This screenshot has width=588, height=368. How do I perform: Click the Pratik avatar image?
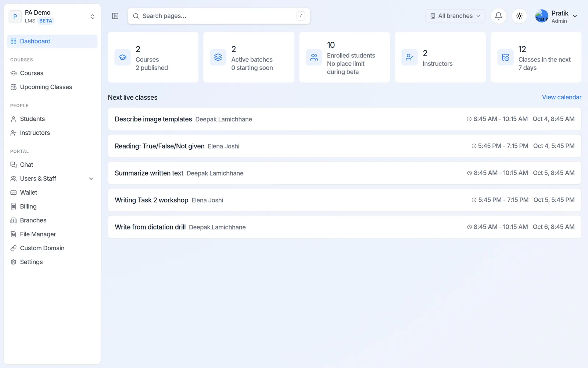coord(542,16)
